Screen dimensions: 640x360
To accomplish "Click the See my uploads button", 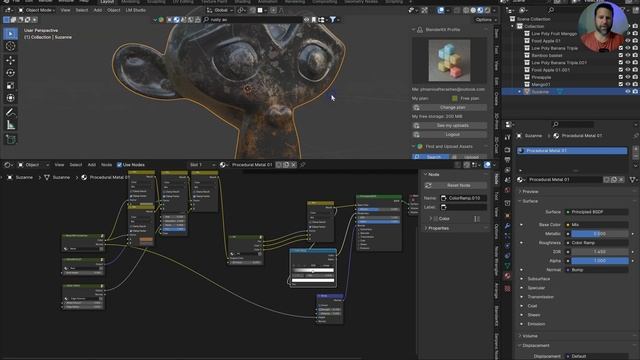I will click(x=449, y=125).
